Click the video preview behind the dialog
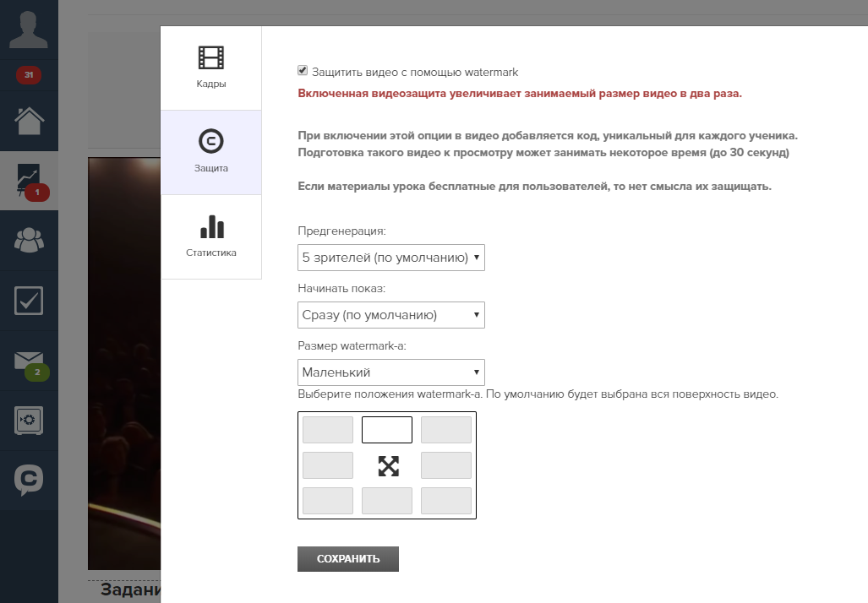The width and height of the screenshot is (868, 603). pos(124,363)
